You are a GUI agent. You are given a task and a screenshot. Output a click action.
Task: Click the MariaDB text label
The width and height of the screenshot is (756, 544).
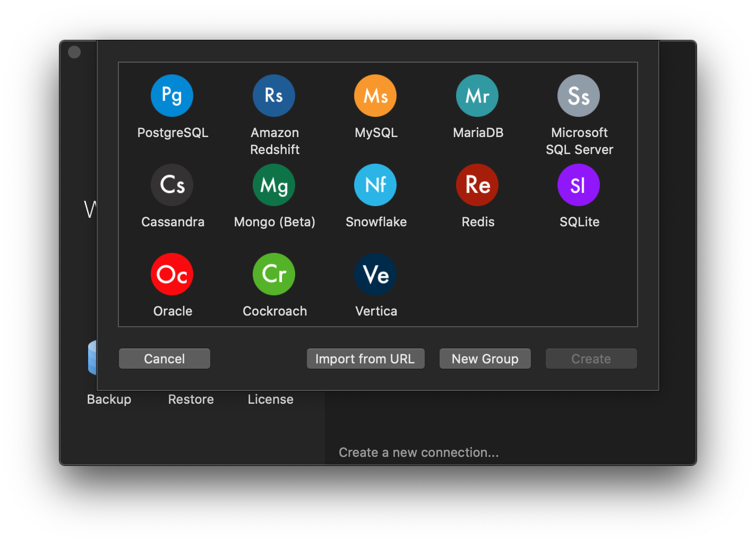pos(478,133)
